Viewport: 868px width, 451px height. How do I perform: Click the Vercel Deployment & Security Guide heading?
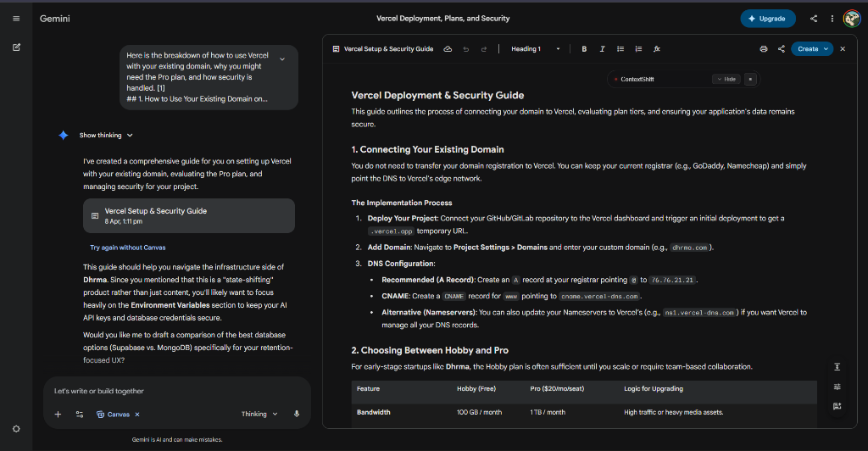[x=437, y=95]
